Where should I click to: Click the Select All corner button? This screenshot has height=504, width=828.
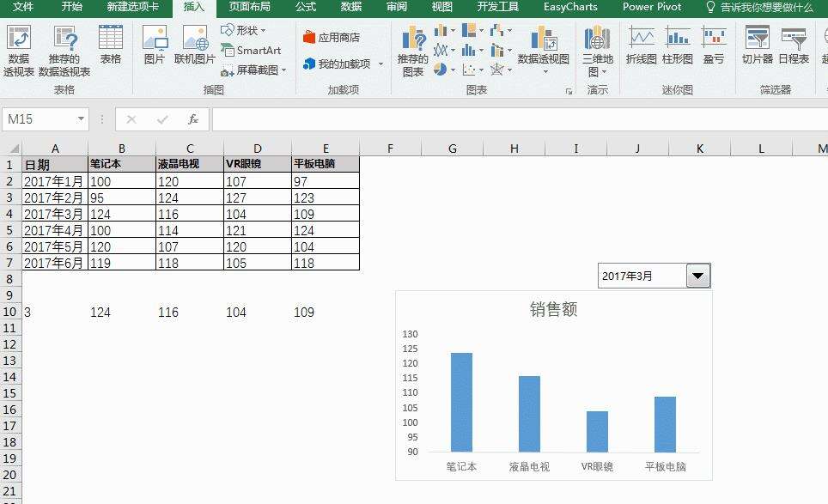tap(11, 149)
